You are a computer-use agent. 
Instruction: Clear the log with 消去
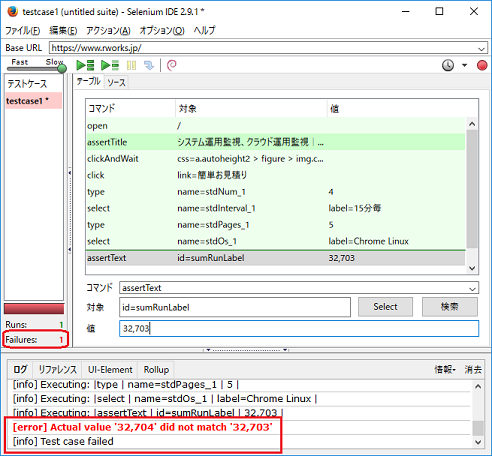click(x=473, y=369)
